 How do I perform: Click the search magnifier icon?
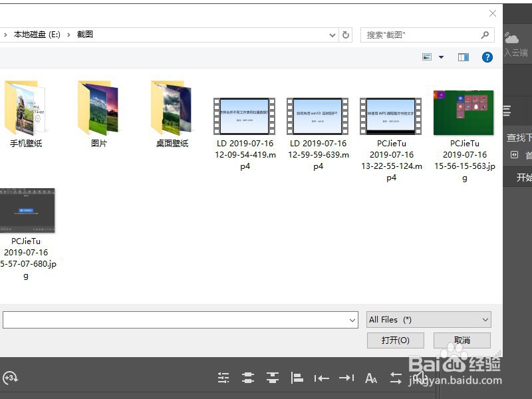[485, 35]
